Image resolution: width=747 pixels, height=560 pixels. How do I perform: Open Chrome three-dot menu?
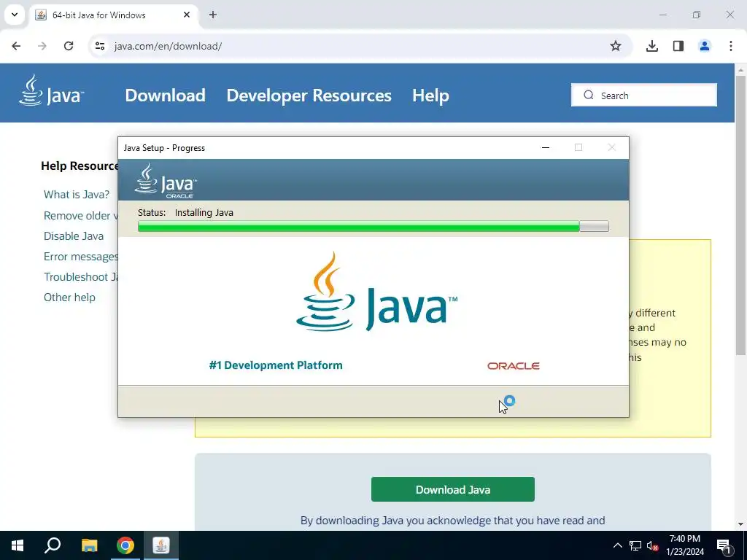tap(731, 46)
